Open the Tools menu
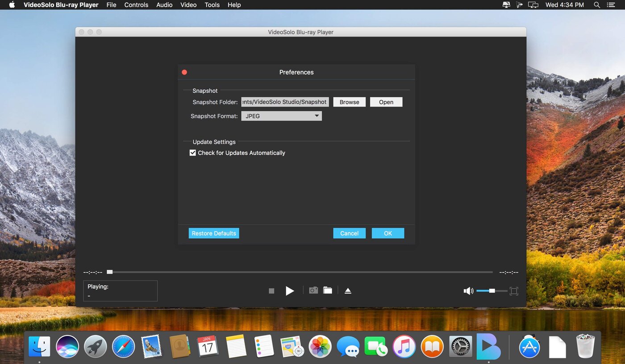Viewport: 625px width, 364px height. [212, 5]
